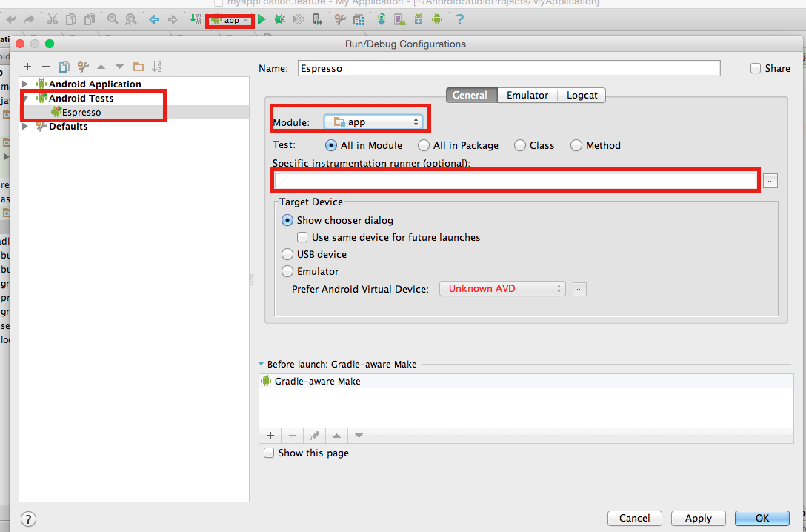Image resolution: width=806 pixels, height=532 pixels.
Task: Open the Module app dropdown
Action: click(373, 122)
